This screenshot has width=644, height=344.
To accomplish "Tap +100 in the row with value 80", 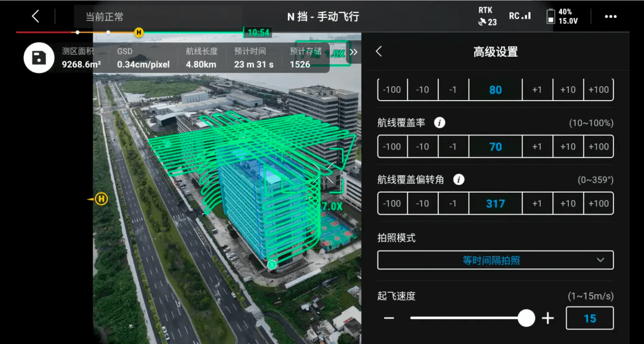I will 599,89.
